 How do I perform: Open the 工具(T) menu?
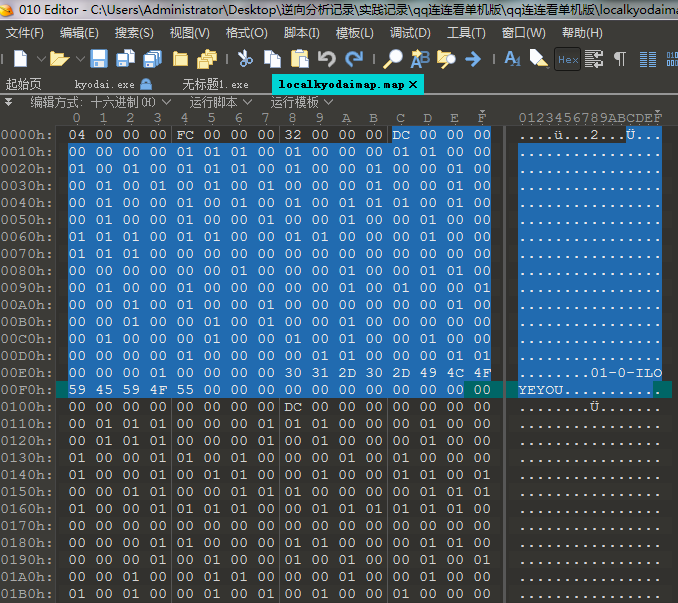pyautogui.click(x=466, y=33)
